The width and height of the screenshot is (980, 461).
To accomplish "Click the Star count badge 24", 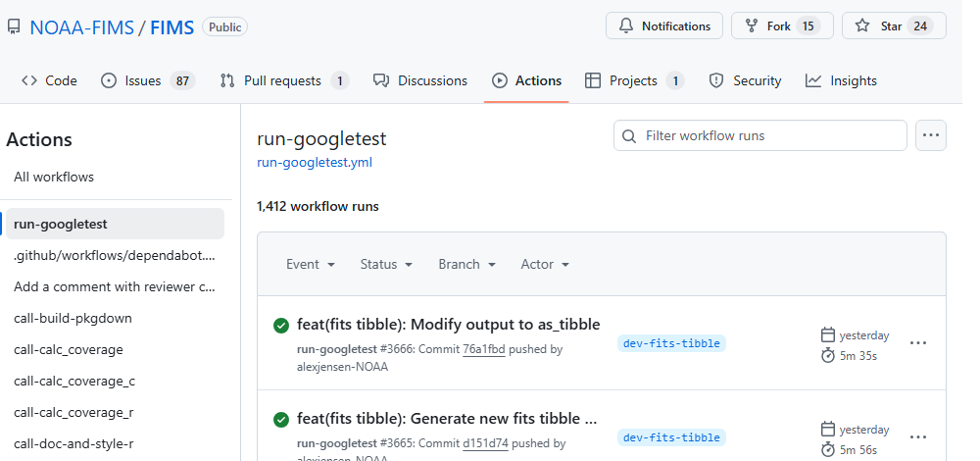I will (x=920, y=26).
